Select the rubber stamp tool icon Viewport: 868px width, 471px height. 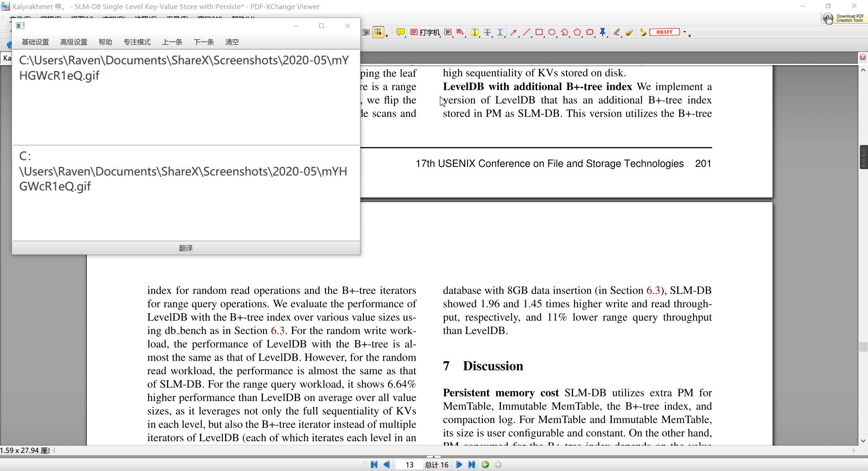pos(642,32)
